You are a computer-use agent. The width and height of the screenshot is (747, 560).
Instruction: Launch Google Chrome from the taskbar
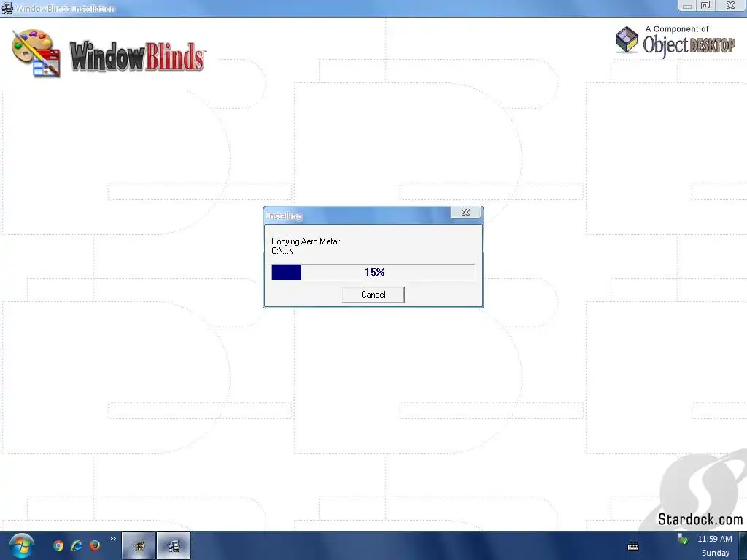point(58,545)
